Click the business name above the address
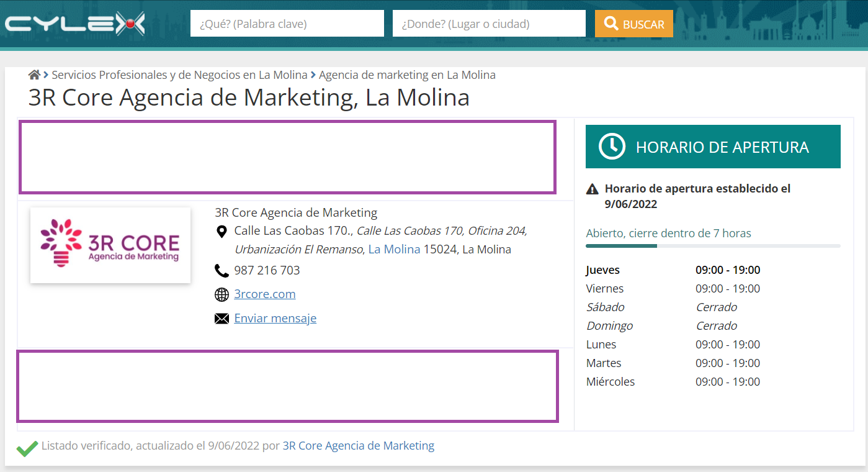868x472 pixels. point(296,212)
